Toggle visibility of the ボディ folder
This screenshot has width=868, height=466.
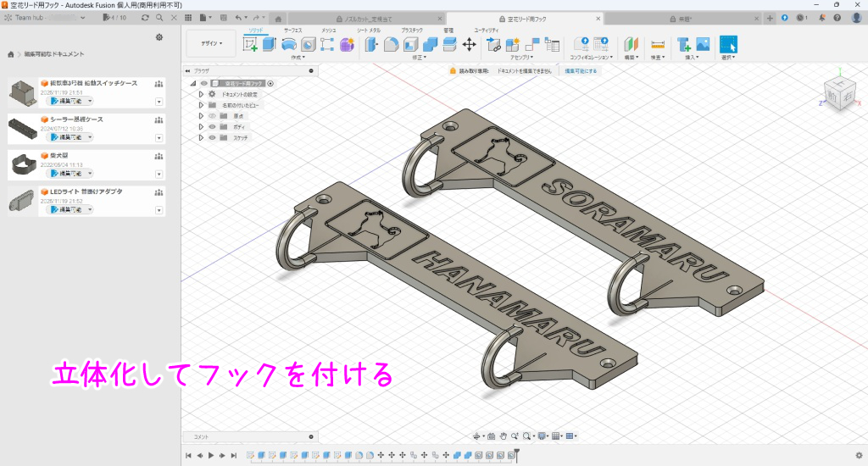tap(212, 126)
